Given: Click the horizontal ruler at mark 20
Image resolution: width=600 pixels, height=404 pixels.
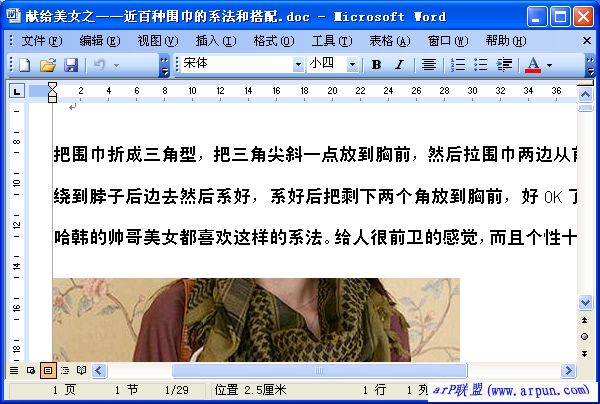Looking at the screenshot, I should click(332, 91).
